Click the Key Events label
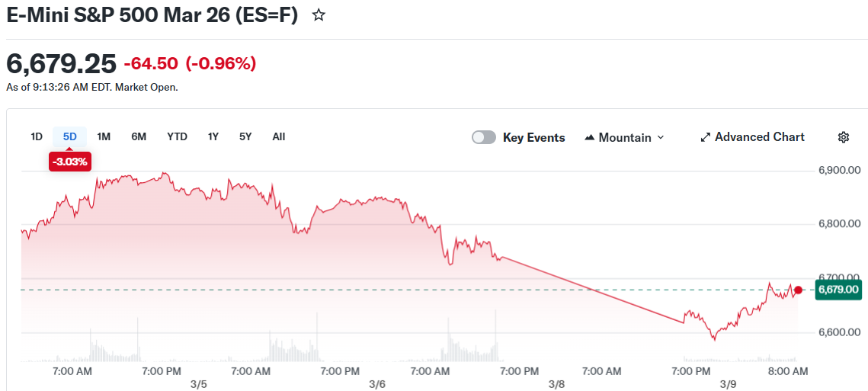Screen dimensions: 868x391 pyautogui.click(x=533, y=138)
